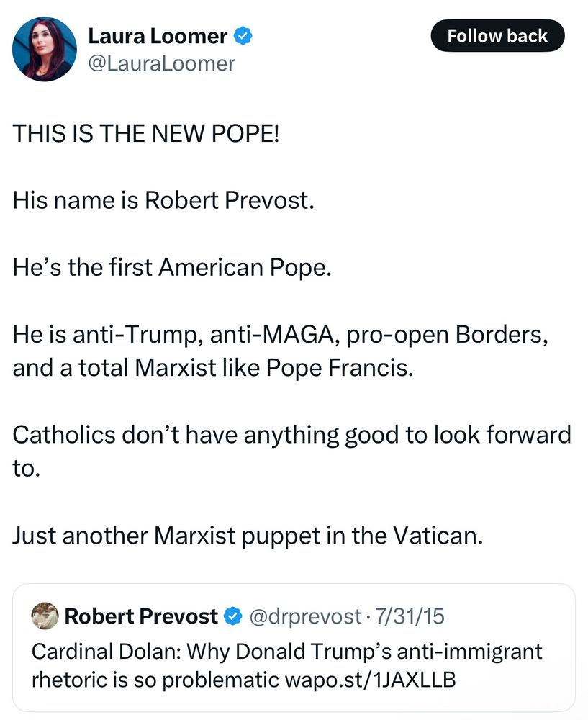Click the 'THIS IS THE NEW POPE!' line
The image size is (588, 720).
pos(145,135)
